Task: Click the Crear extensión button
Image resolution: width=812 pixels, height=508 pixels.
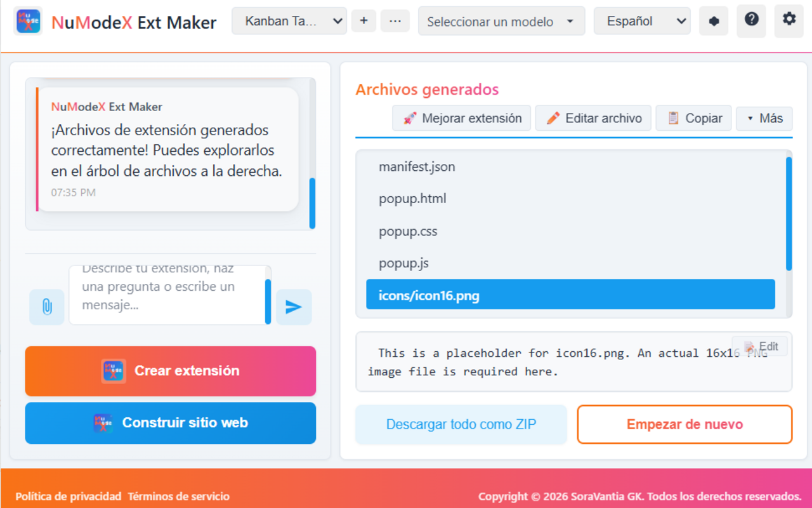Action: [x=170, y=371]
